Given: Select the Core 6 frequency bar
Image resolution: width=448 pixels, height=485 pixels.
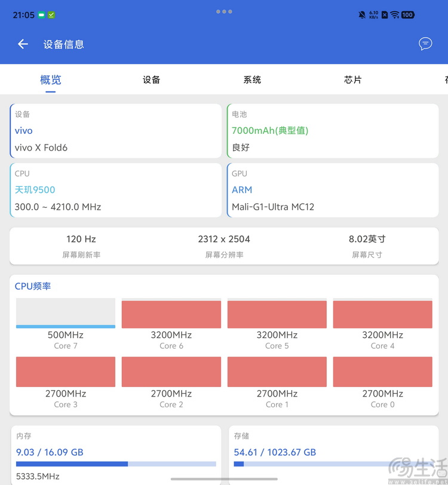Looking at the screenshot, I should click(171, 313).
